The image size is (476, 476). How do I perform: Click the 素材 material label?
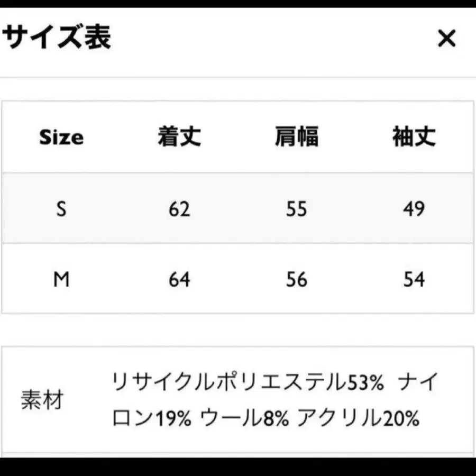[x=42, y=400]
